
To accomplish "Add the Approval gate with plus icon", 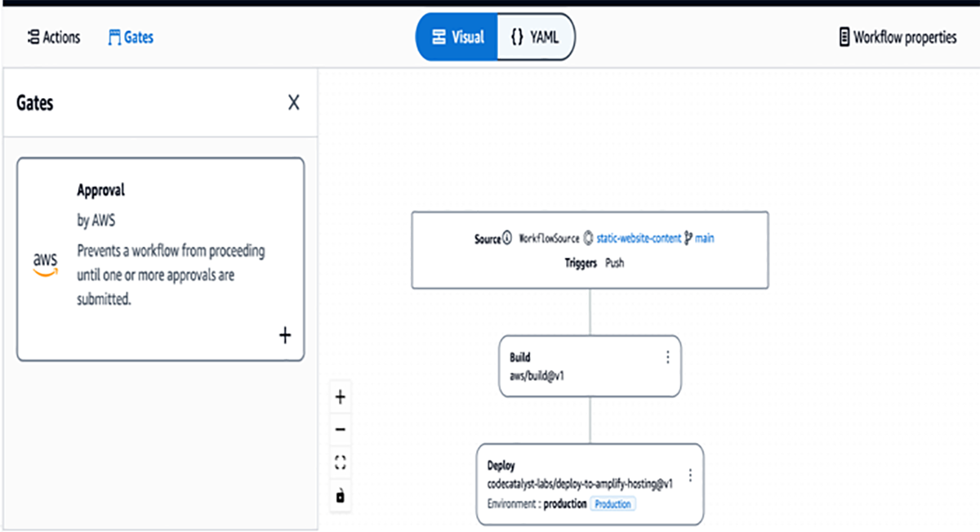I will (284, 336).
